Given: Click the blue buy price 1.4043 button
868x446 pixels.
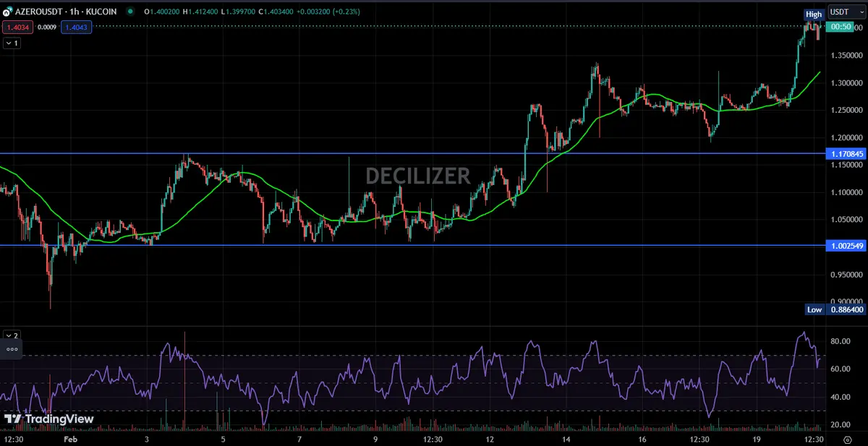Looking at the screenshot, I should coord(75,27).
